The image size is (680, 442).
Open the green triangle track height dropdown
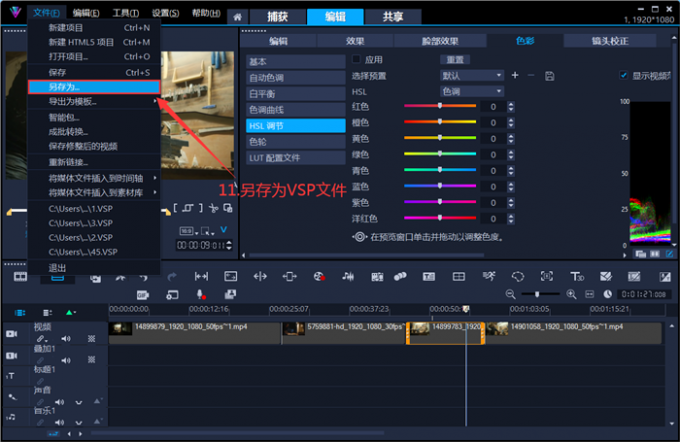coord(70,312)
